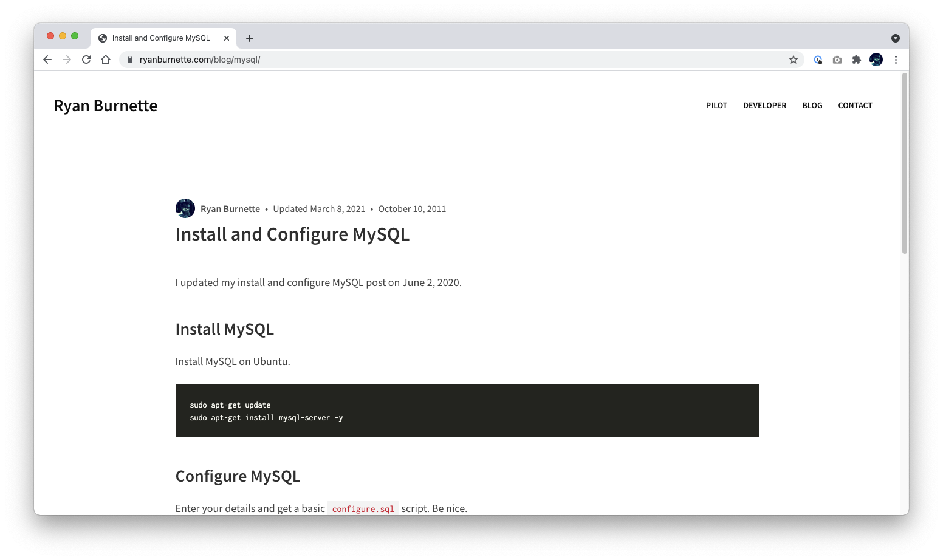The width and height of the screenshot is (943, 560).
Task: Open the Extensions puzzle piece menu
Action: [x=857, y=60]
